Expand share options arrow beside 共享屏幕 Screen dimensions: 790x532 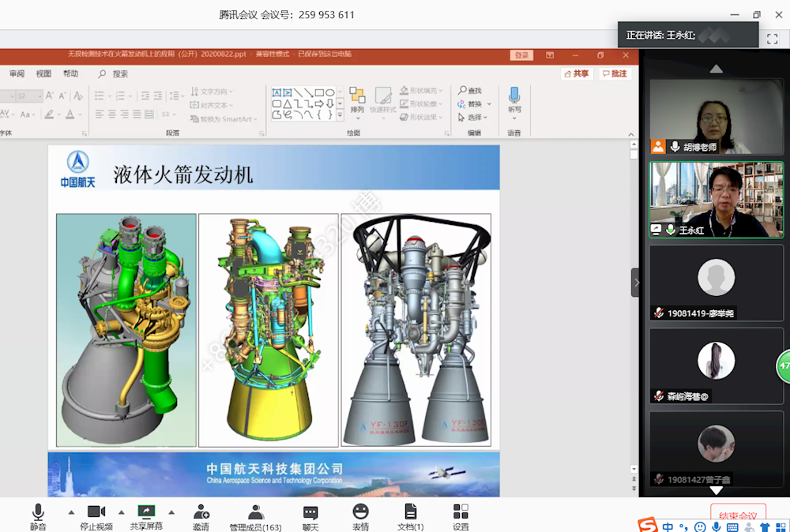tap(171, 511)
